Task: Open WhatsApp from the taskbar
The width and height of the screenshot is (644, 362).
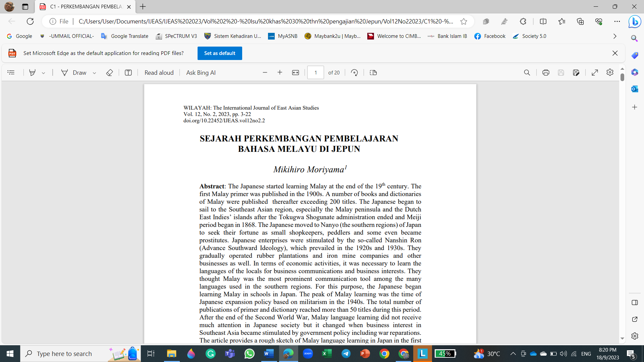Action: [249, 354]
